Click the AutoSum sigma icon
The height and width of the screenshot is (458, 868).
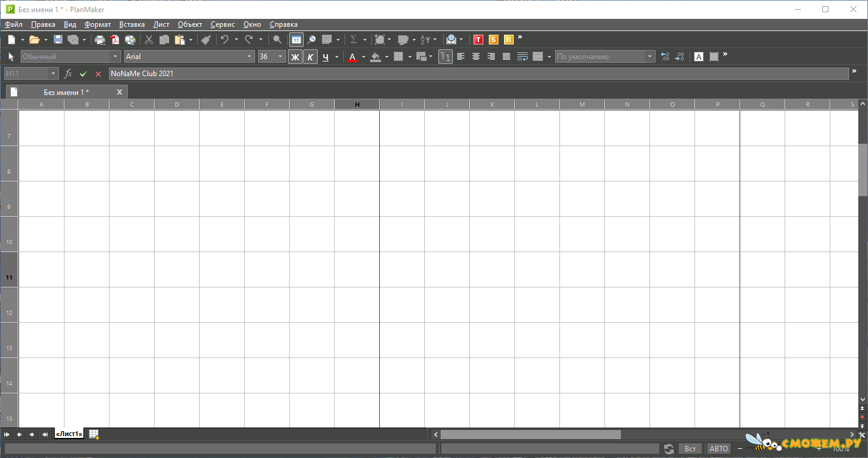pyautogui.click(x=353, y=40)
